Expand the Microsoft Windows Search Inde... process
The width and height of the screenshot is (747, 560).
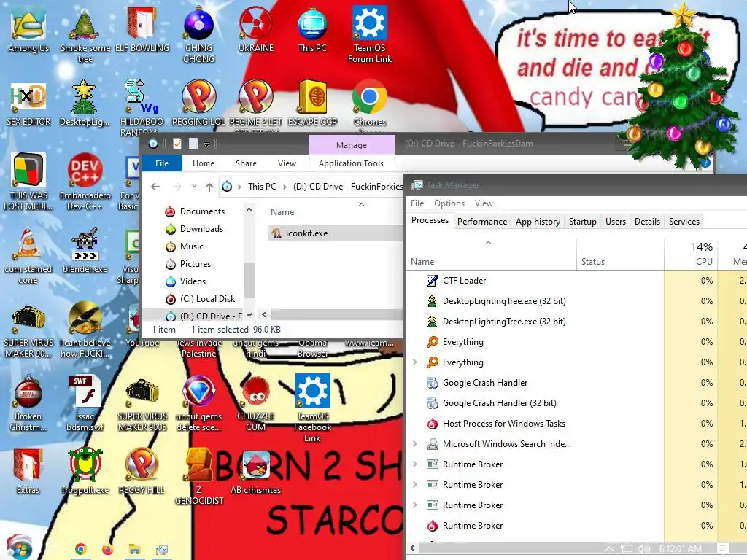(x=415, y=444)
